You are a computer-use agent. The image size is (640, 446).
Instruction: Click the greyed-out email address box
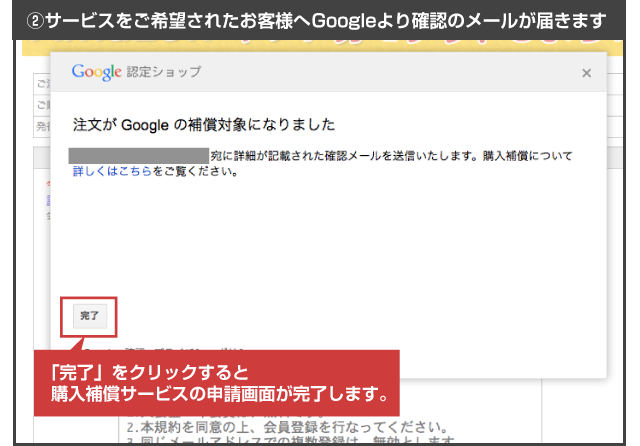click(139, 156)
